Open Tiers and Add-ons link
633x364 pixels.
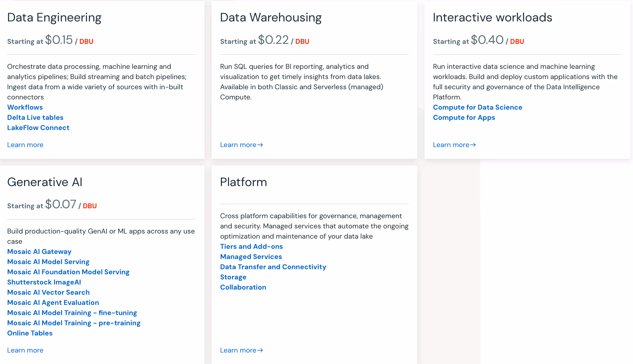pyautogui.click(x=251, y=246)
